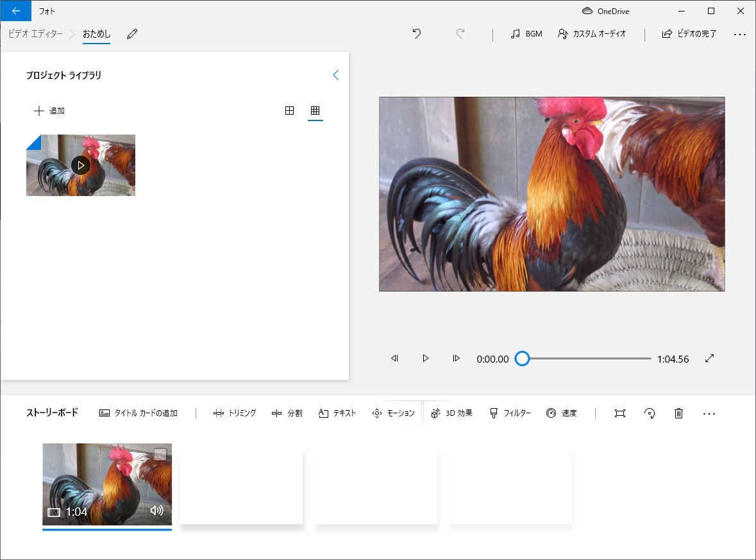Screen dimensions: 756x560
Task: Open カスタム オーディオ custom audio
Action: click(592, 34)
